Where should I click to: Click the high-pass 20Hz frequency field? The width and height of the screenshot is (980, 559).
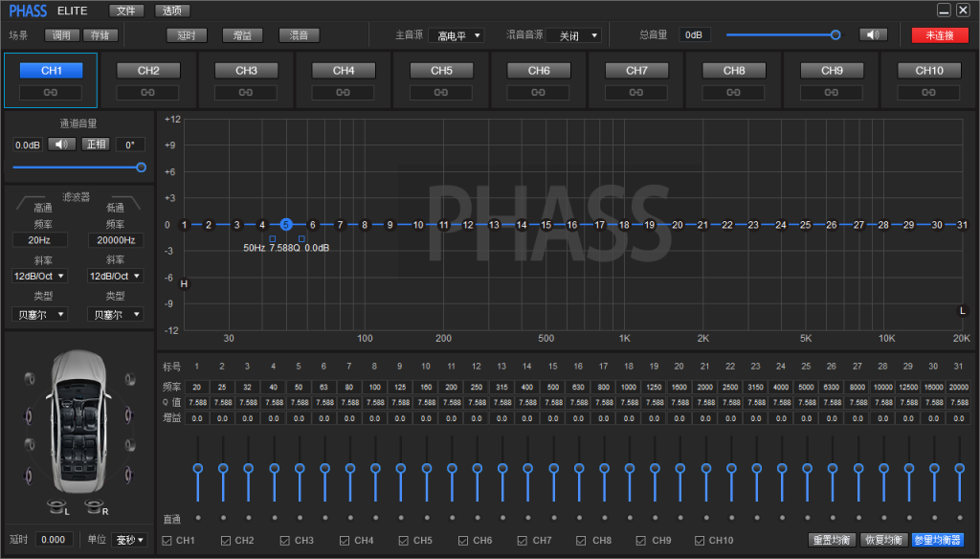39,240
